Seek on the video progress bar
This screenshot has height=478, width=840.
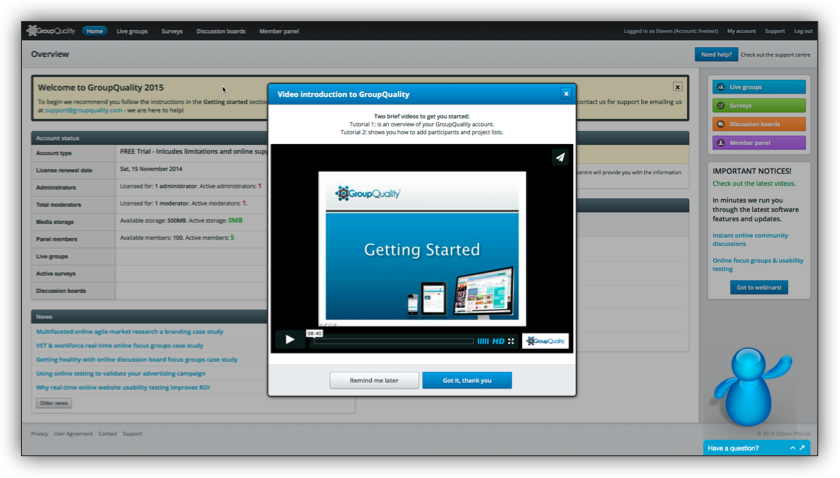point(394,341)
